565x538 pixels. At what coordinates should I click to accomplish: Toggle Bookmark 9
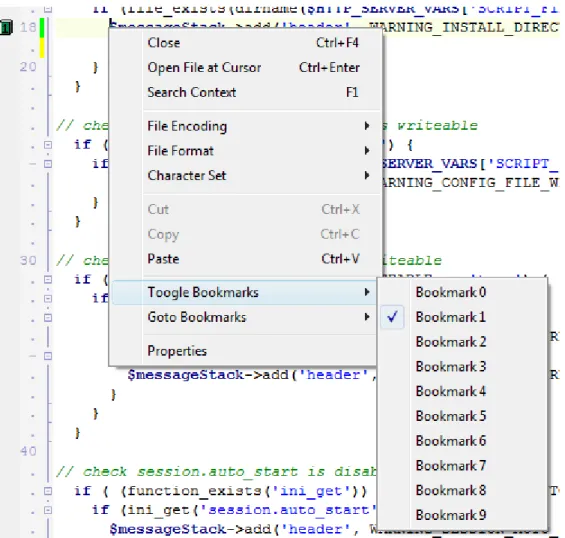point(463,515)
